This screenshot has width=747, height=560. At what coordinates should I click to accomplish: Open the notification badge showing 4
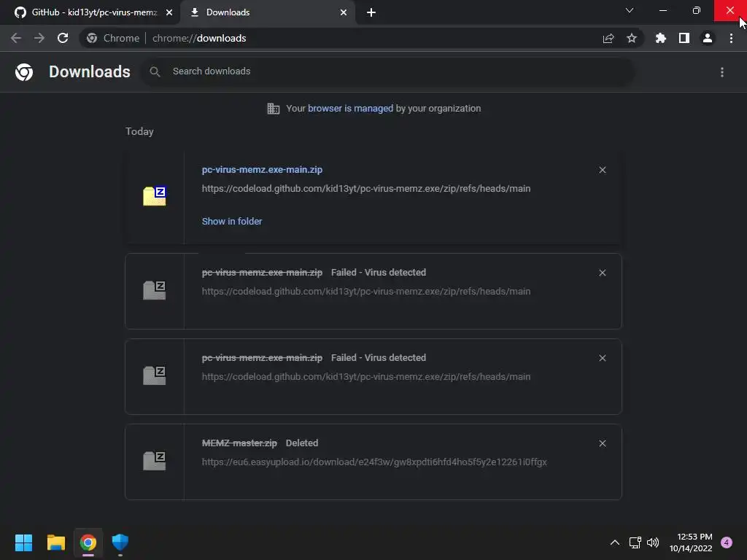click(727, 542)
